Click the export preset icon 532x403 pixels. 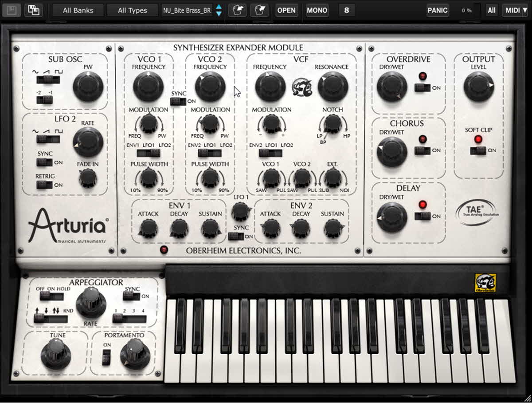(x=259, y=10)
